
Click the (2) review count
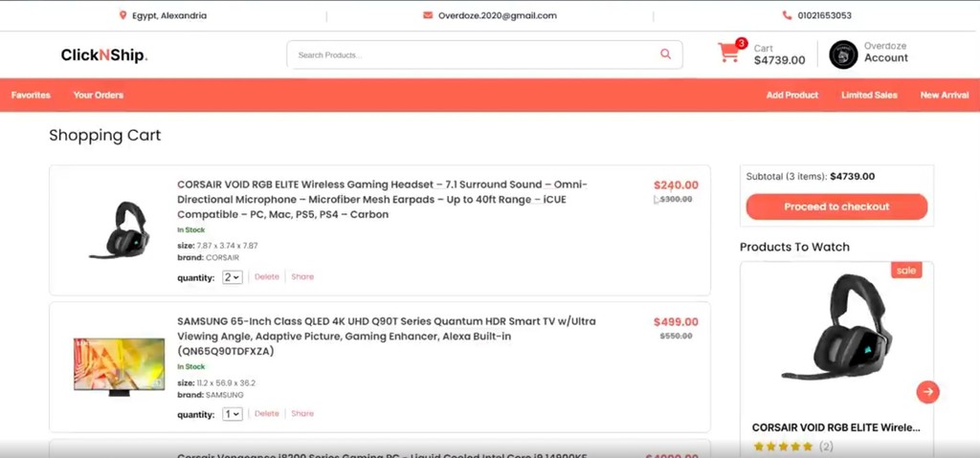[x=826, y=447]
